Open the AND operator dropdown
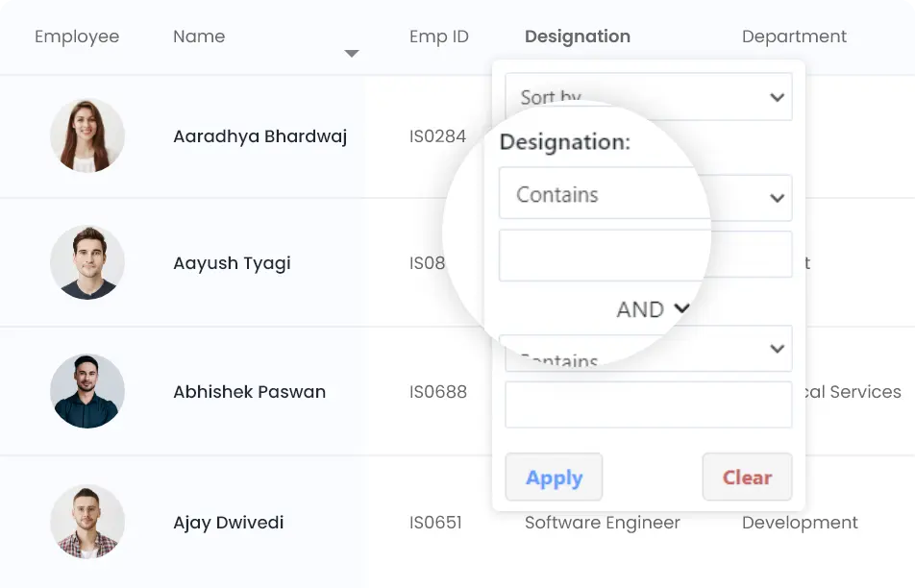 pyautogui.click(x=653, y=309)
